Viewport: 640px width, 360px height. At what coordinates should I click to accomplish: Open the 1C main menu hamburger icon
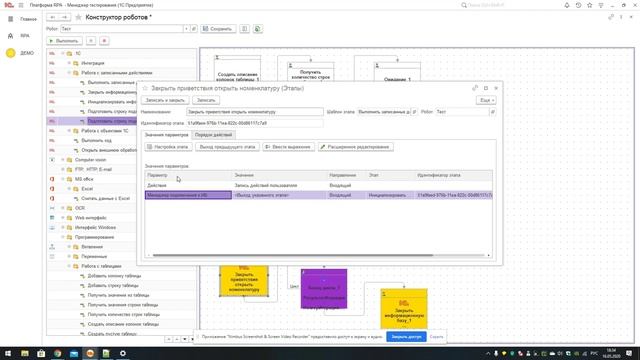tap(21, 5)
